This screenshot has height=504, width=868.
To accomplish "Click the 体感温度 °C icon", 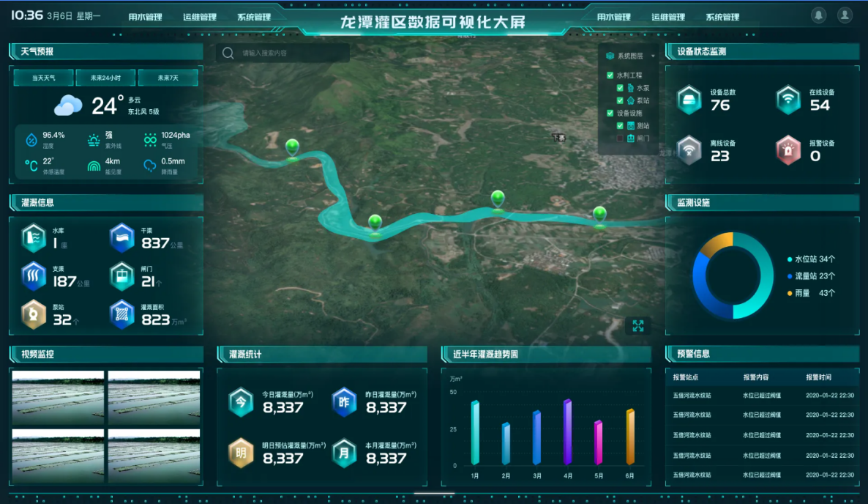I will click(31, 166).
